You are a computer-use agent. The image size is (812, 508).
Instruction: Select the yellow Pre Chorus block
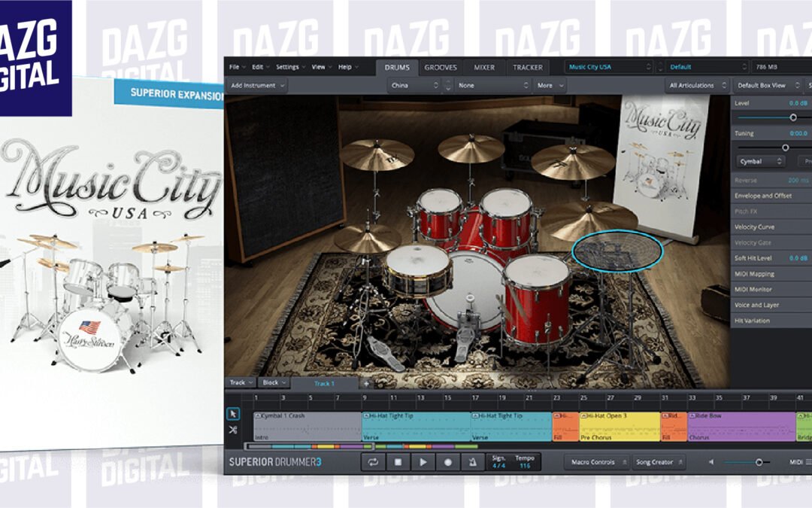coord(620,427)
